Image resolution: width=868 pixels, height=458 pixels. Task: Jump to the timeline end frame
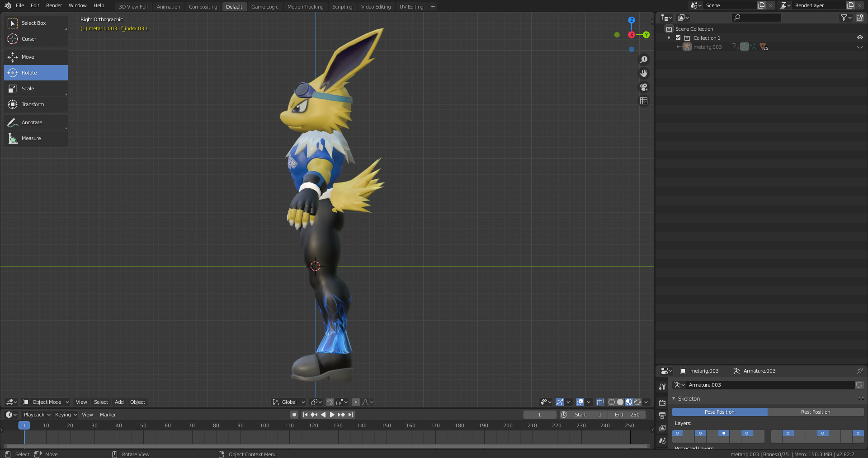[x=350, y=415]
